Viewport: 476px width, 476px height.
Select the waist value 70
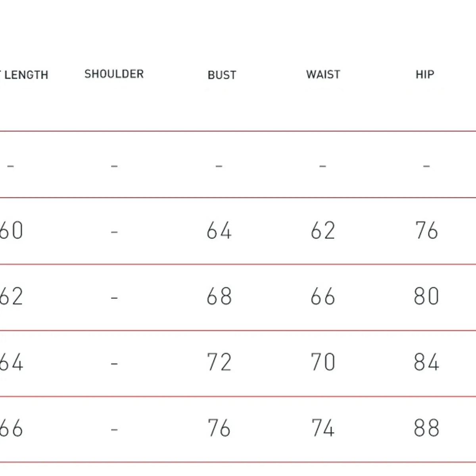pos(323,363)
